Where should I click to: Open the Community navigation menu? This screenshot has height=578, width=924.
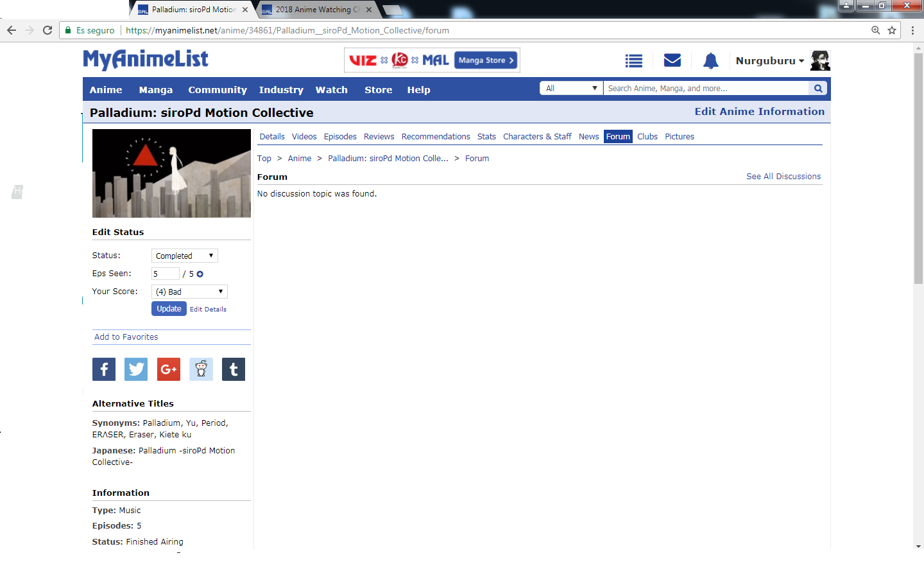[x=218, y=90]
